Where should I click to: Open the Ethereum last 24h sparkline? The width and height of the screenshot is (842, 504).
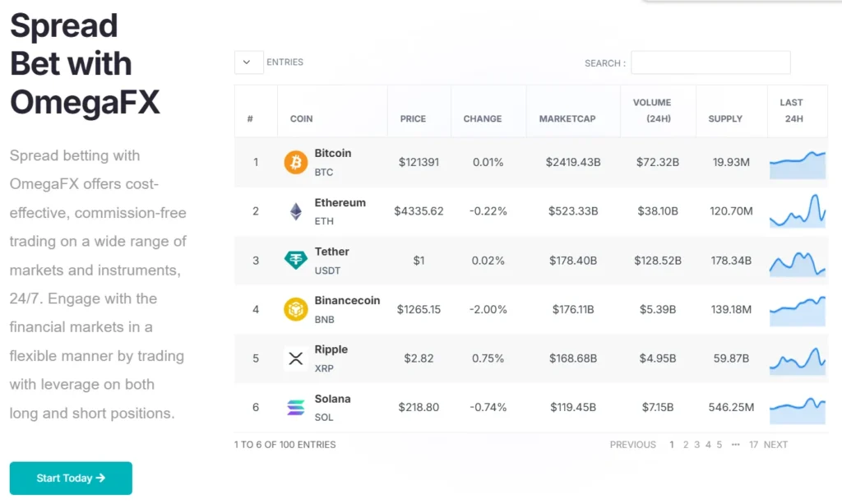point(797,212)
